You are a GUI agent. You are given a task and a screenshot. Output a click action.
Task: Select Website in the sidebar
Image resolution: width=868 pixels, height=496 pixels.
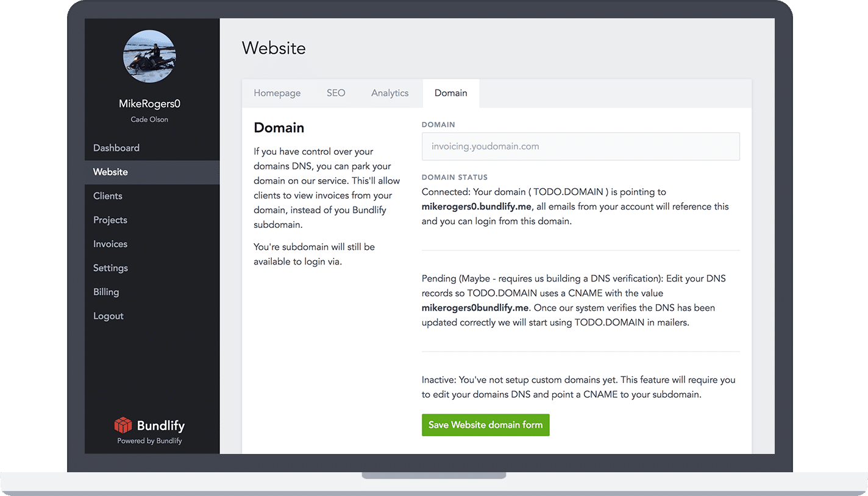point(152,172)
